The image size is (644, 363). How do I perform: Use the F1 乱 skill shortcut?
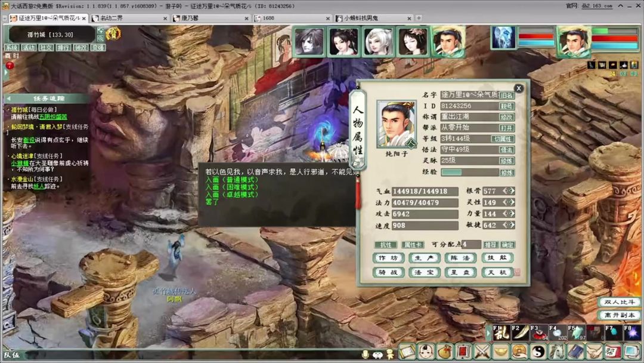501,332
